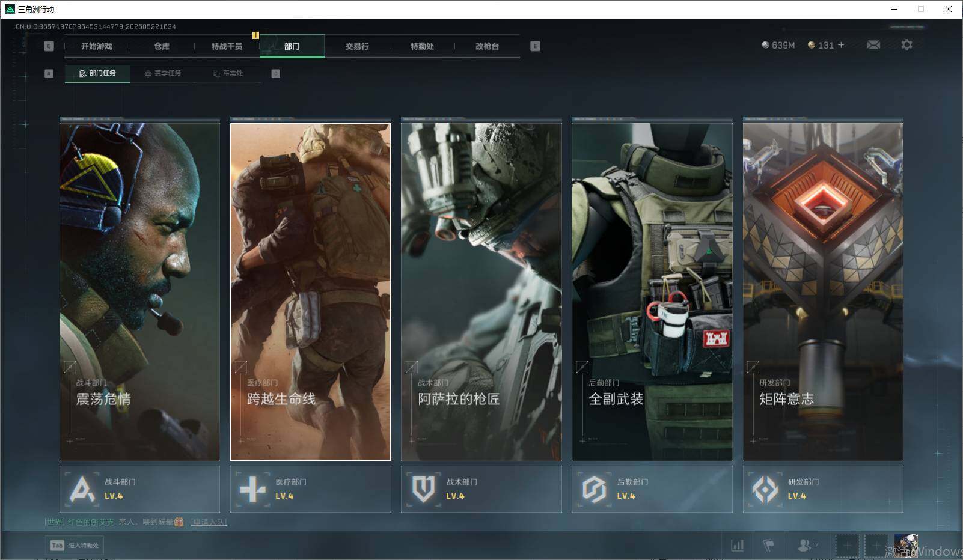
Task: Click the 战斗部门 triangle emblem icon
Action: 82,489
